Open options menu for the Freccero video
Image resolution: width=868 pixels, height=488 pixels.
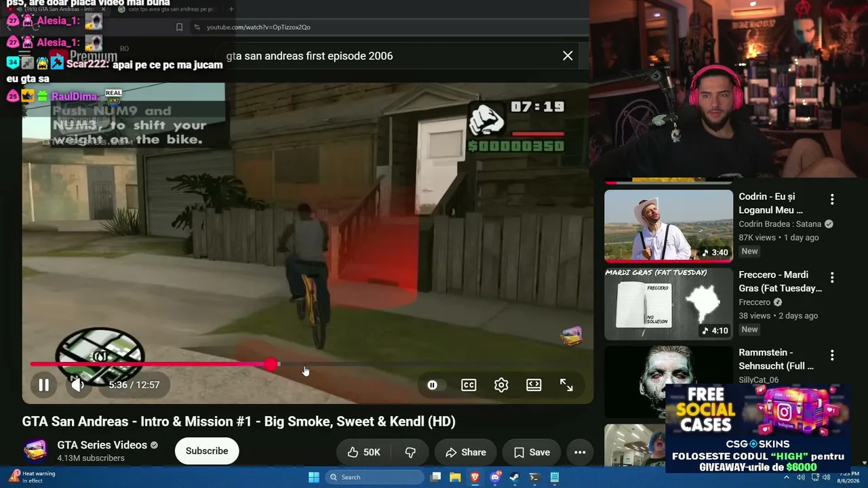point(832,277)
